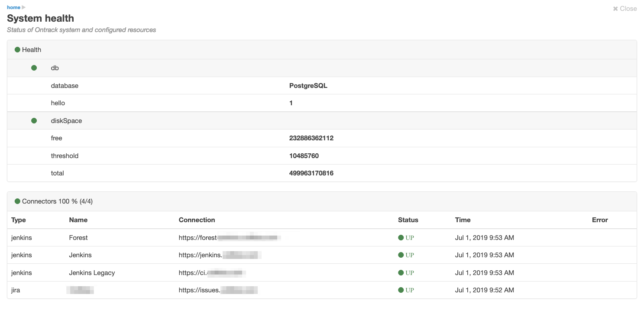
Task: Click the Status column header
Action: coord(408,220)
